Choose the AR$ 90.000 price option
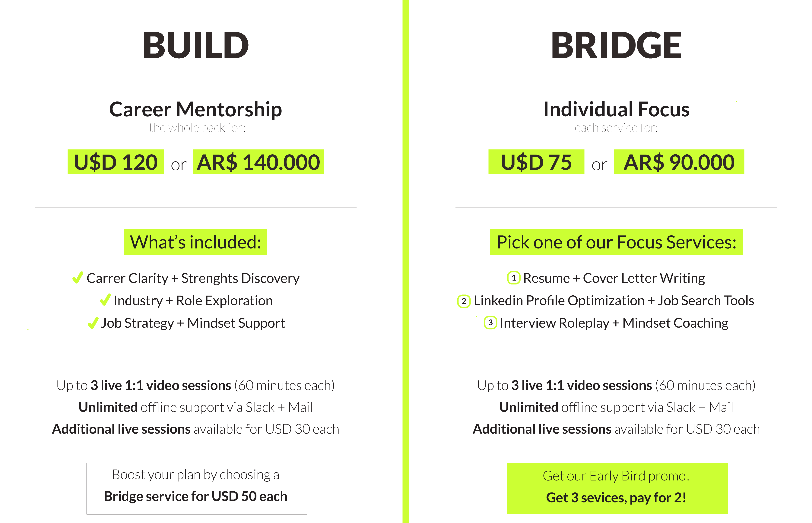Image resolution: width=812 pixels, height=523 pixels. [679, 162]
